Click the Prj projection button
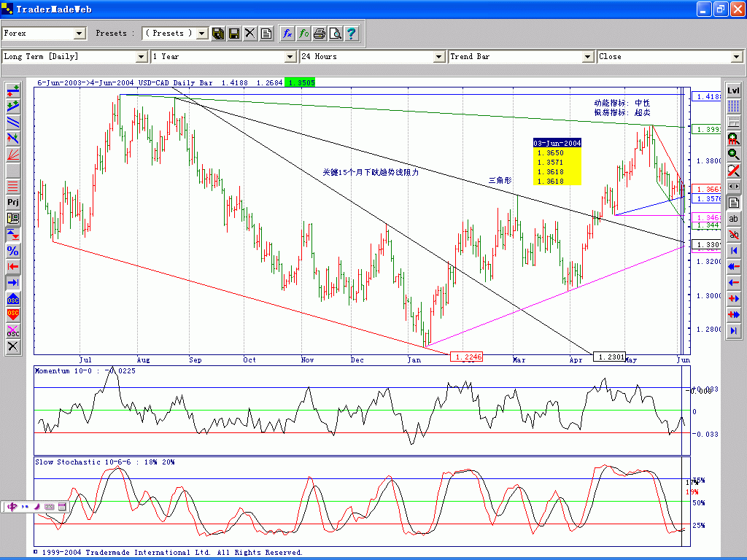The width and height of the screenshot is (747, 560). tap(12, 202)
